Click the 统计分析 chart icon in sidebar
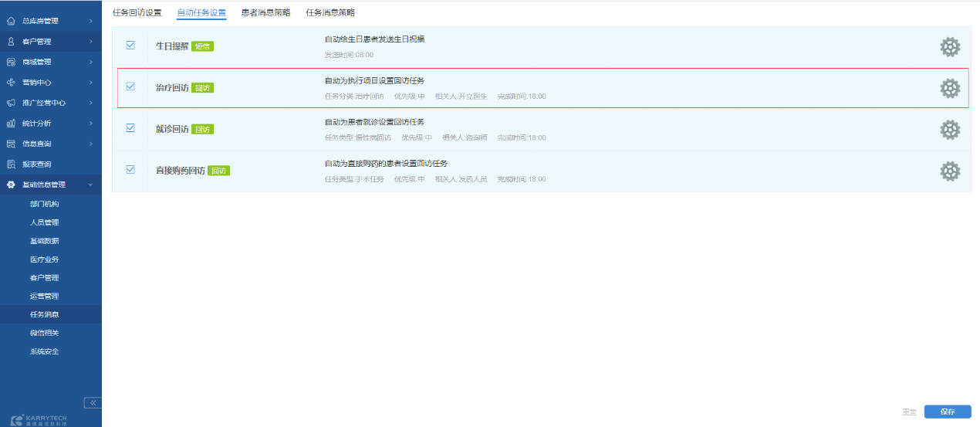 (x=11, y=124)
